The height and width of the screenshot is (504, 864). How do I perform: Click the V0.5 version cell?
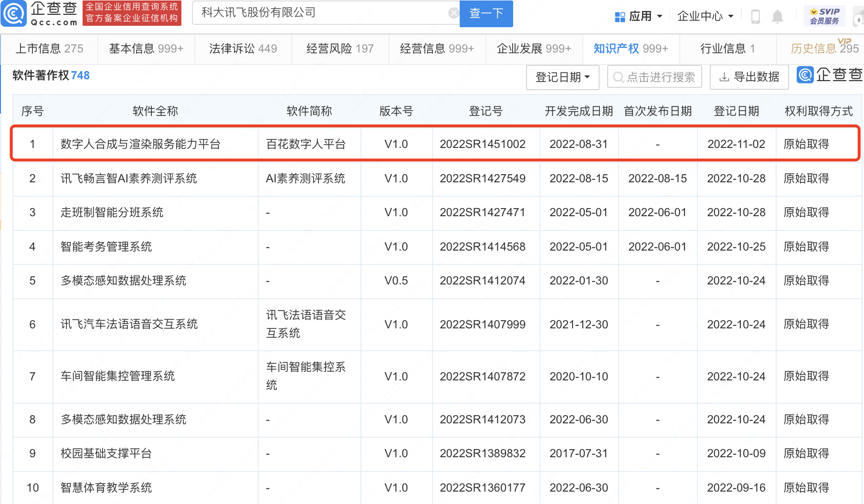tap(396, 281)
